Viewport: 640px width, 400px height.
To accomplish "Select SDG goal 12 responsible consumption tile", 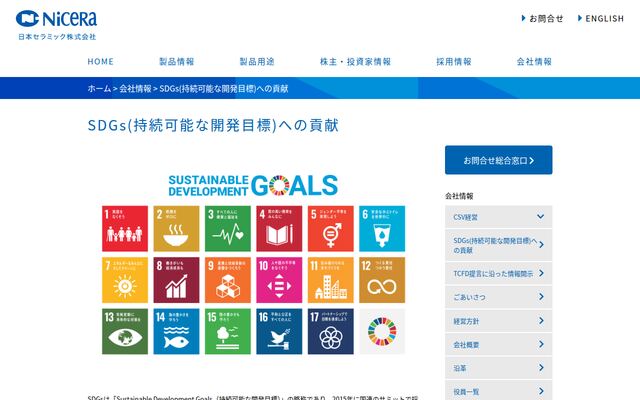I will point(382,280).
